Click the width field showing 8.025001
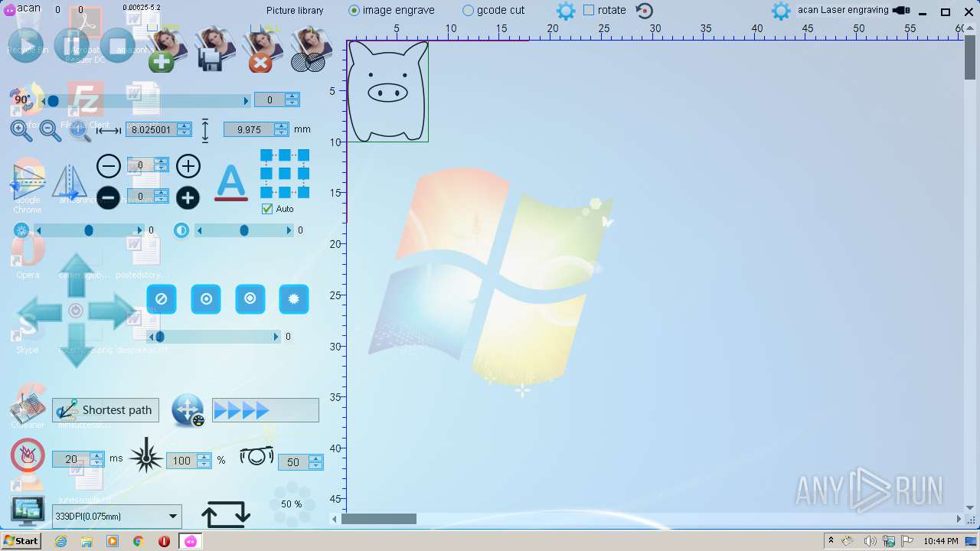980x551 pixels. click(x=151, y=130)
